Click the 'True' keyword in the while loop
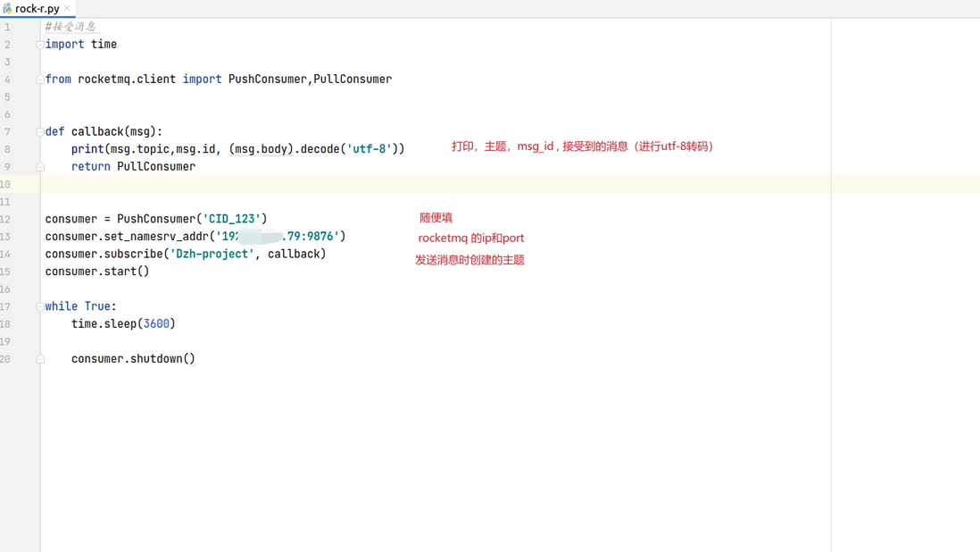The height and width of the screenshot is (552, 980). click(97, 306)
